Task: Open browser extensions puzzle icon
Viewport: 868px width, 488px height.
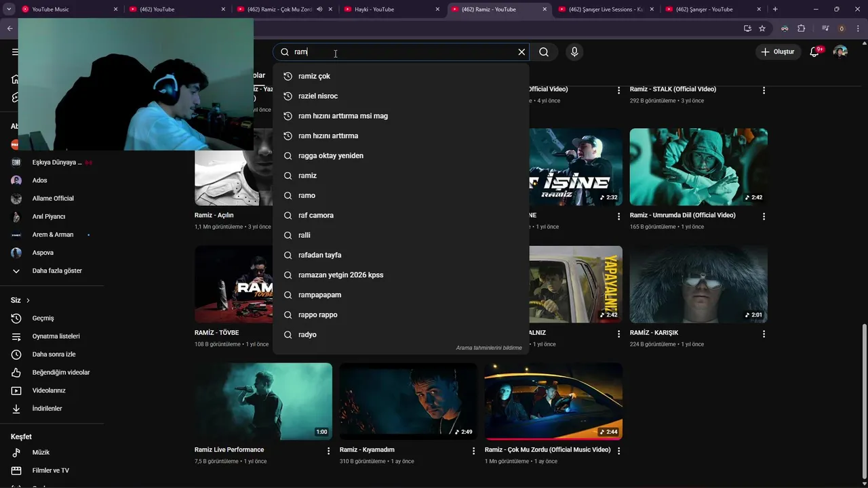Action: (x=801, y=28)
